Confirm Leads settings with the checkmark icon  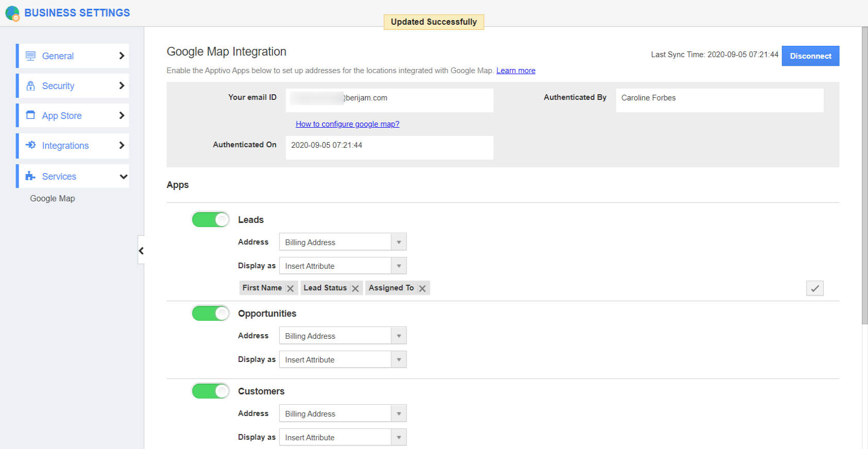point(814,288)
